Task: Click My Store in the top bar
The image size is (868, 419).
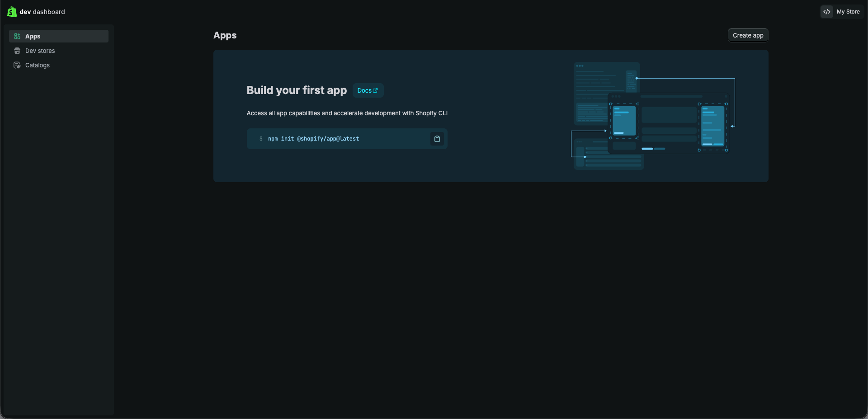Action: click(848, 11)
